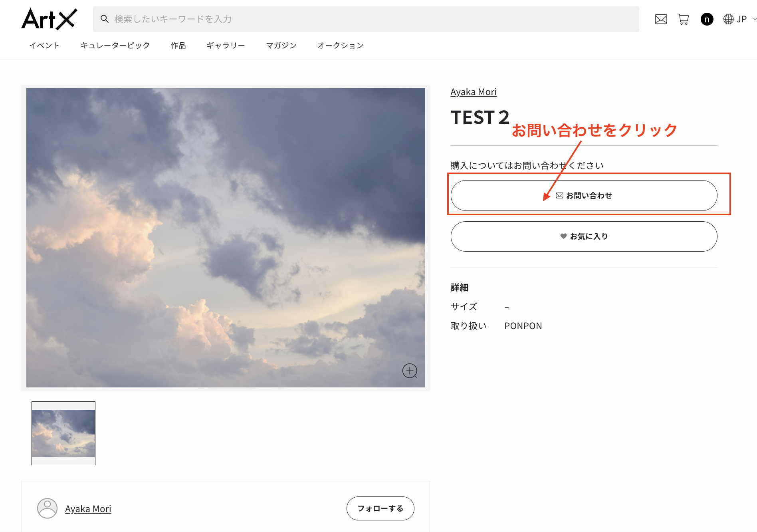Toggle フォローする follow button

point(380,508)
